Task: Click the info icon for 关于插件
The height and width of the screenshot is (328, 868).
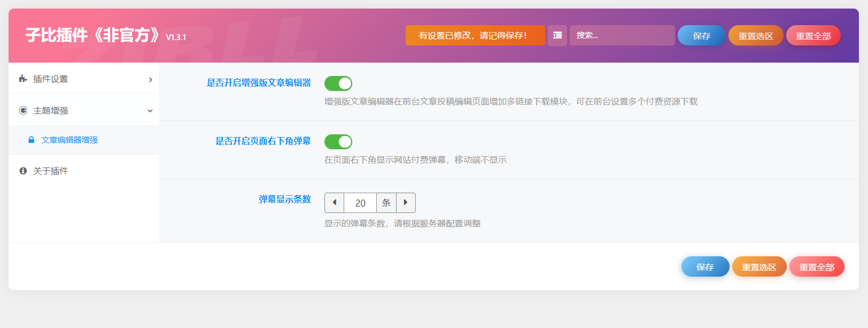Action: (23, 171)
